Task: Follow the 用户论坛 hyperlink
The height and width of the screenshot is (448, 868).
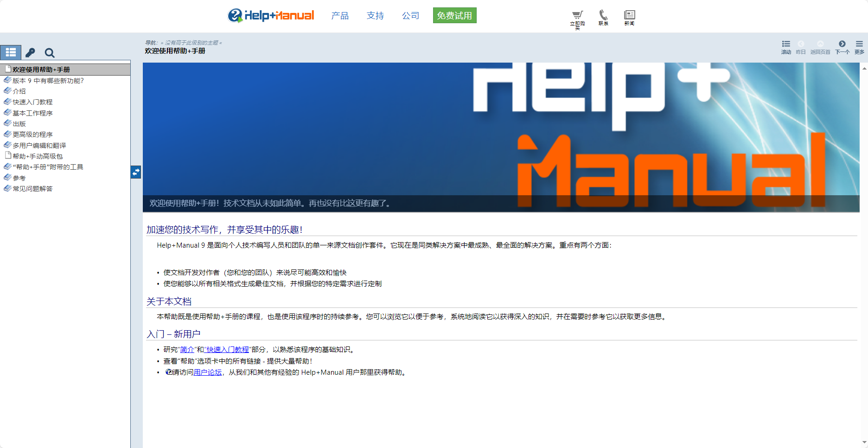Action: (x=208, y=372)
